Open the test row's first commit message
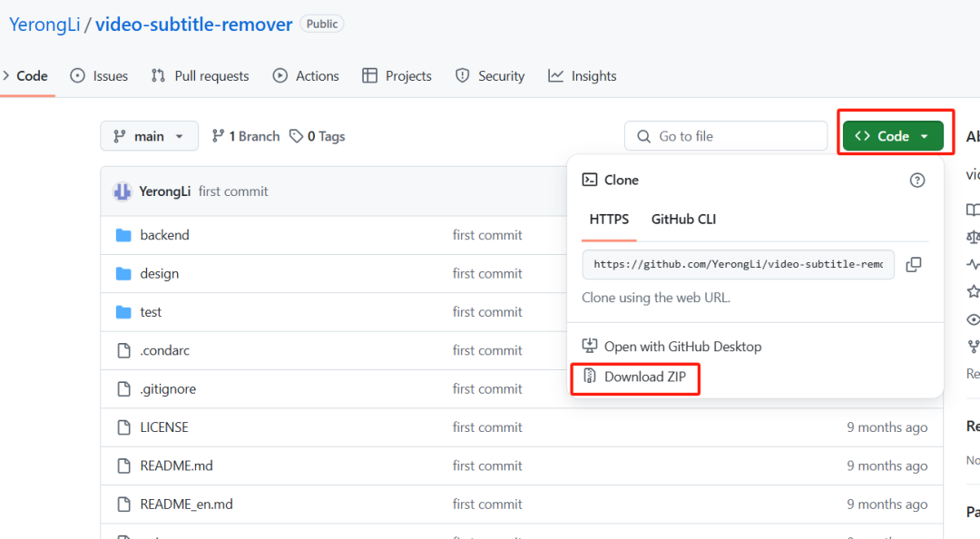This screenshot has width=980, height=539. [x=487, y=312]
